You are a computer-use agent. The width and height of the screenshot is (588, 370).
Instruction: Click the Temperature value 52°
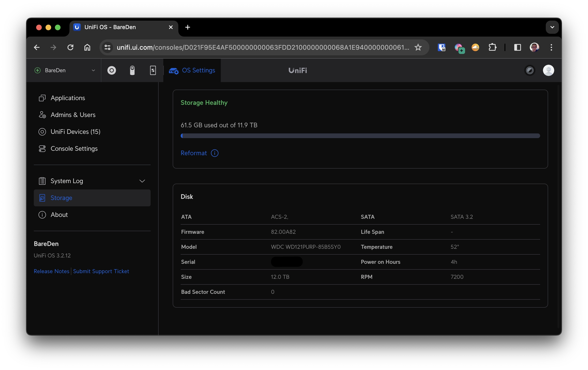tap(454, 247)
